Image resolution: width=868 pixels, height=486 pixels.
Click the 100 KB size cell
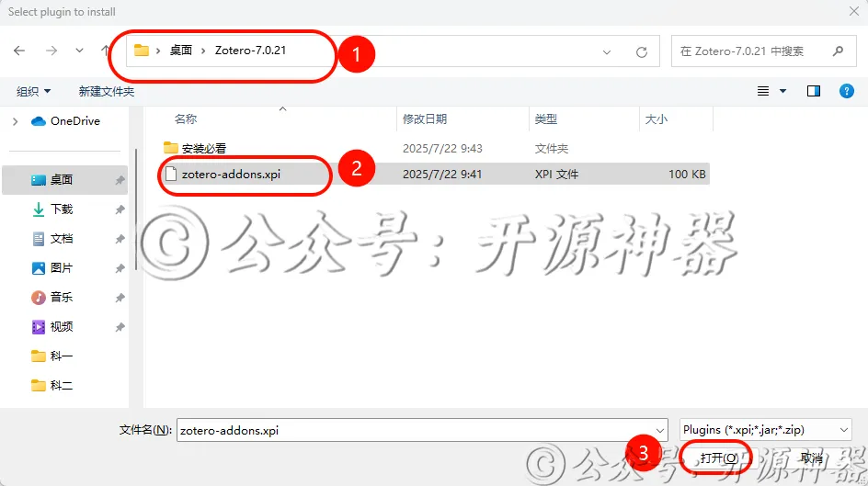click(x=687, y=175)
